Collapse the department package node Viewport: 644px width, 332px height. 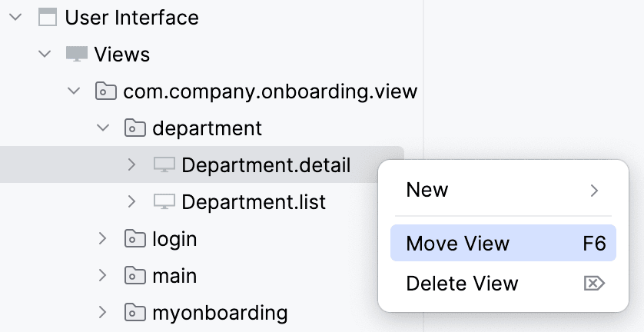(103, 128)
